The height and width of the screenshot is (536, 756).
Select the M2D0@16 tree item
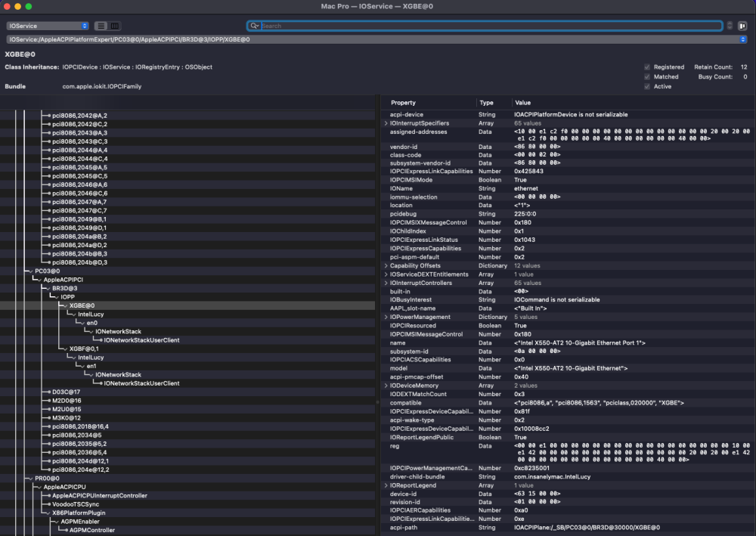(67, 401)
